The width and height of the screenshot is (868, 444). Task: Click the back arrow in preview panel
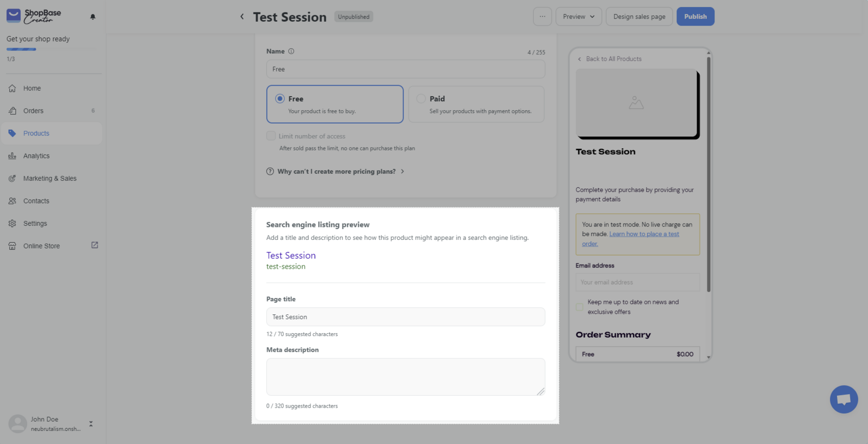click(x=579, y=59)
